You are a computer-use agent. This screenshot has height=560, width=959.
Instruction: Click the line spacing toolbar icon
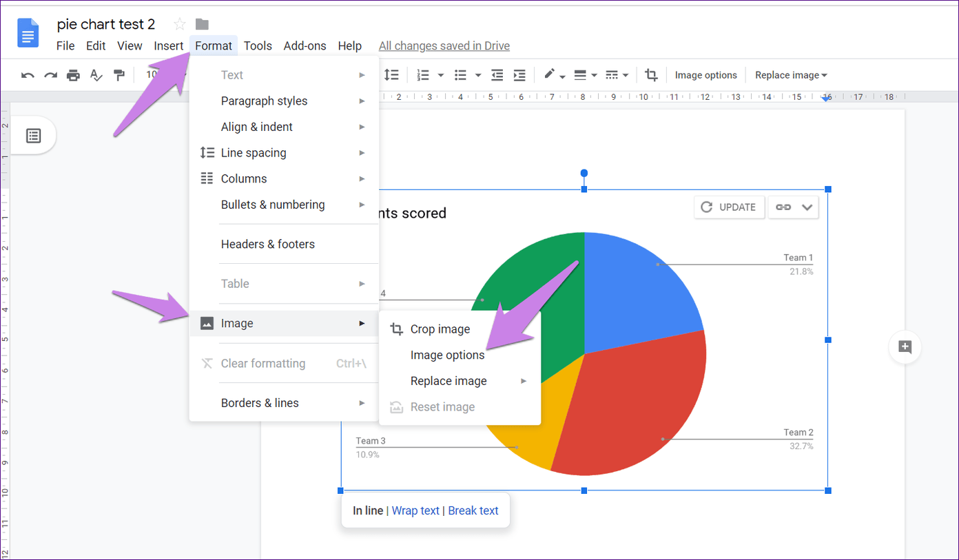pos(391,74)
